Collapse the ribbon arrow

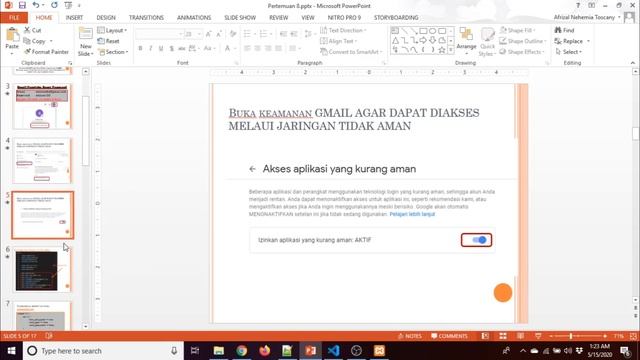click(633, 63)
